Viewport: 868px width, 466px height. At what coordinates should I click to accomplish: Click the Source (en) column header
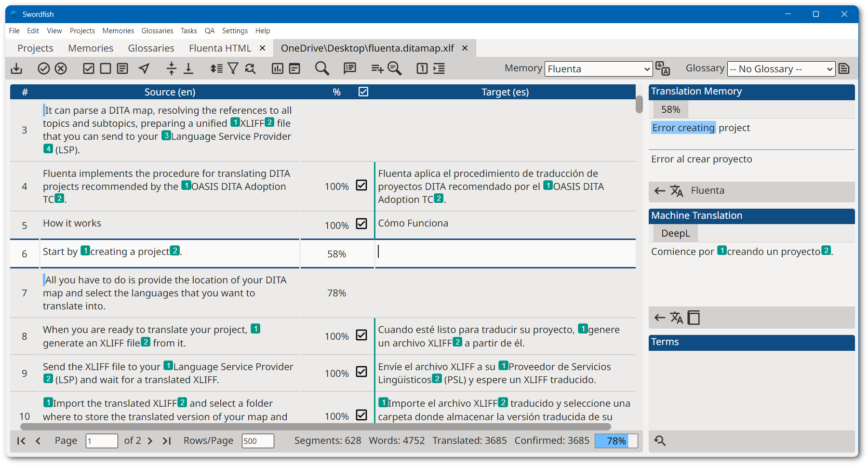click(170, 92)
